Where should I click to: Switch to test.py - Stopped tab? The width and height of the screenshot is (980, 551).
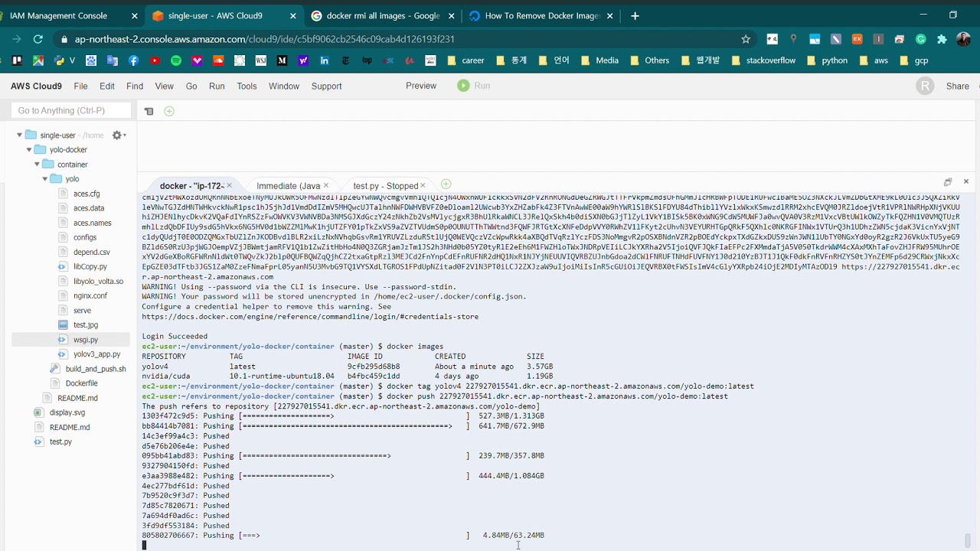385,185
